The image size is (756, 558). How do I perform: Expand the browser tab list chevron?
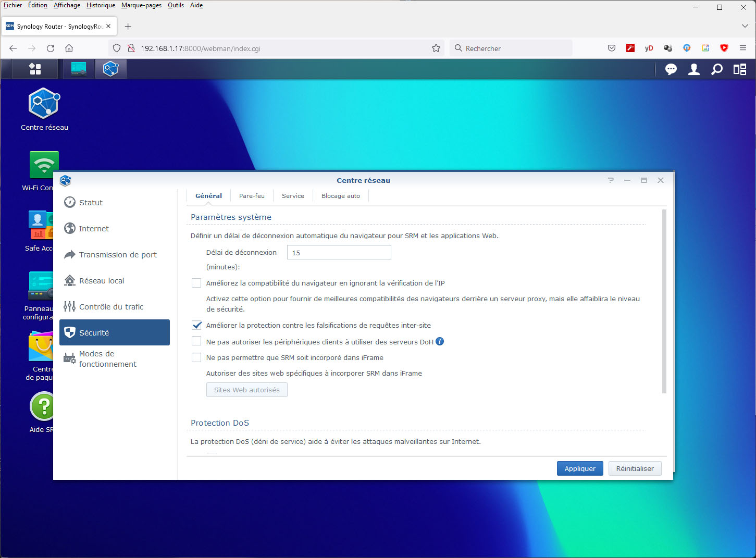tap(744, 26)
